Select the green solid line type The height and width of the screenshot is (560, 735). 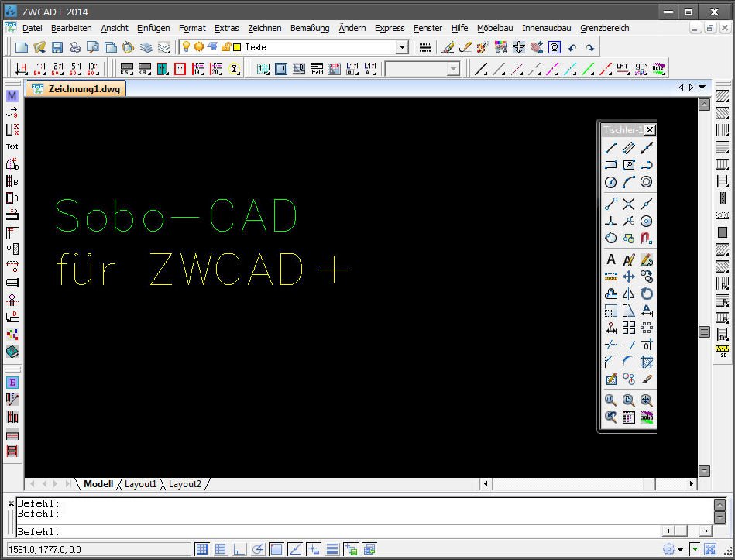[588, 69]
